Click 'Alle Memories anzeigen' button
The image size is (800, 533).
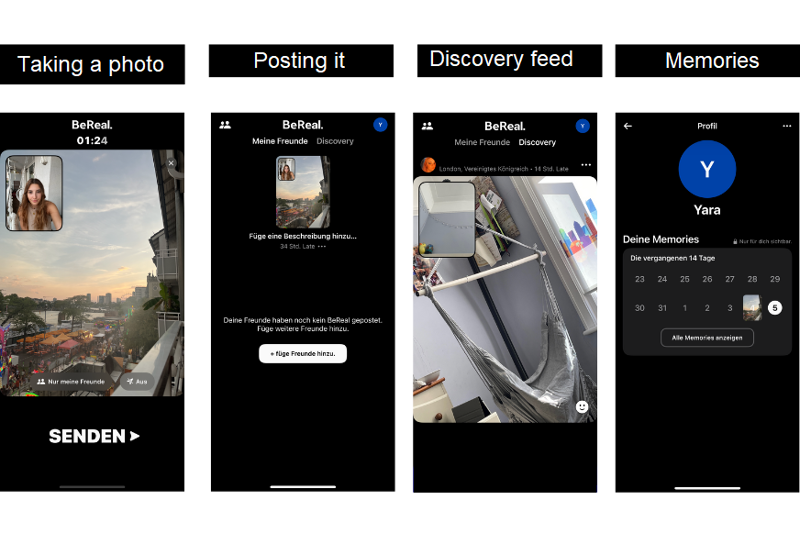pos(707,338)
